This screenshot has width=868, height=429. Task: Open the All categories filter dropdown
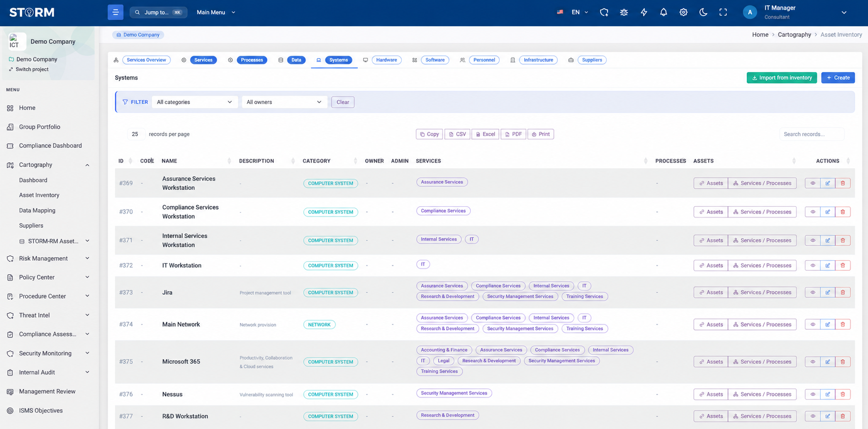(x=195, y=102)
